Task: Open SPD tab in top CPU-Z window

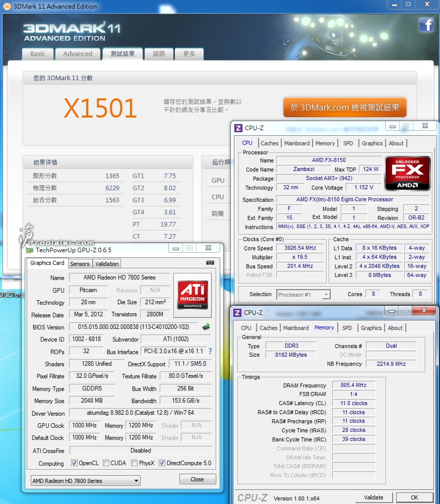Action: 348,143
